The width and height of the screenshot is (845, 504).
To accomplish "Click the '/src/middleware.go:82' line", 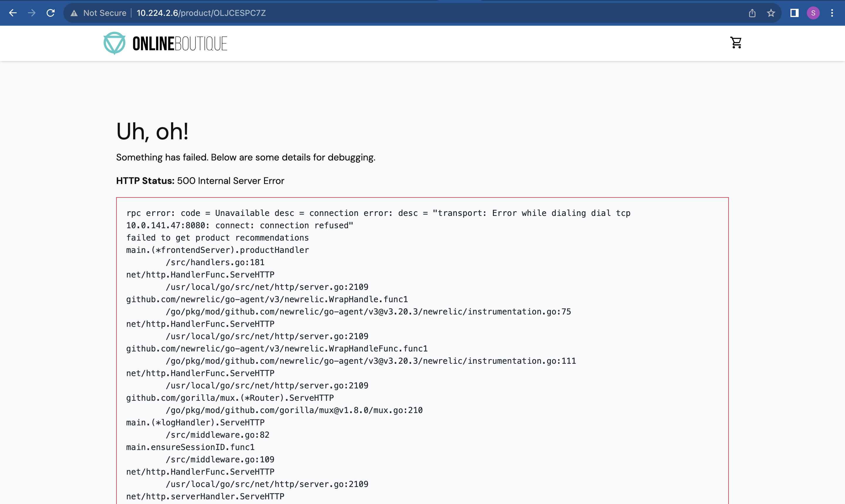I will tap(217, 435).
